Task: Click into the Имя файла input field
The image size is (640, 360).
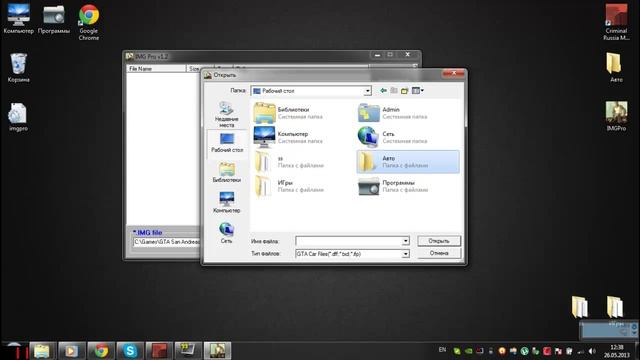Action: 349,241
